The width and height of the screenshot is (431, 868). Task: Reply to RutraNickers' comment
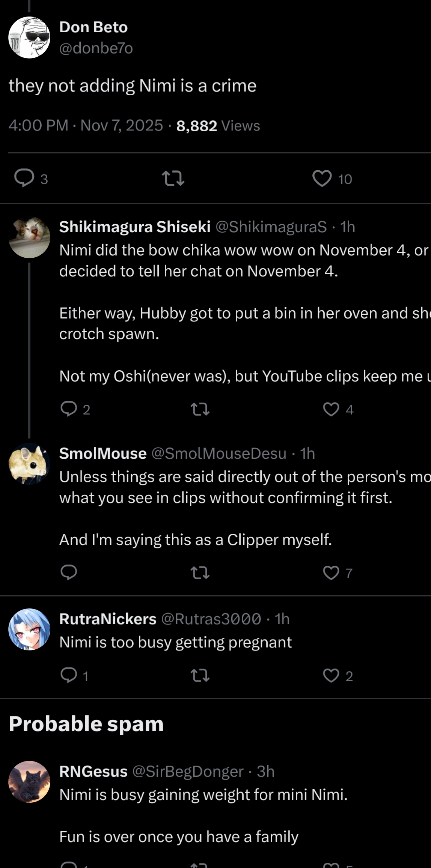(x=69, y=676)
